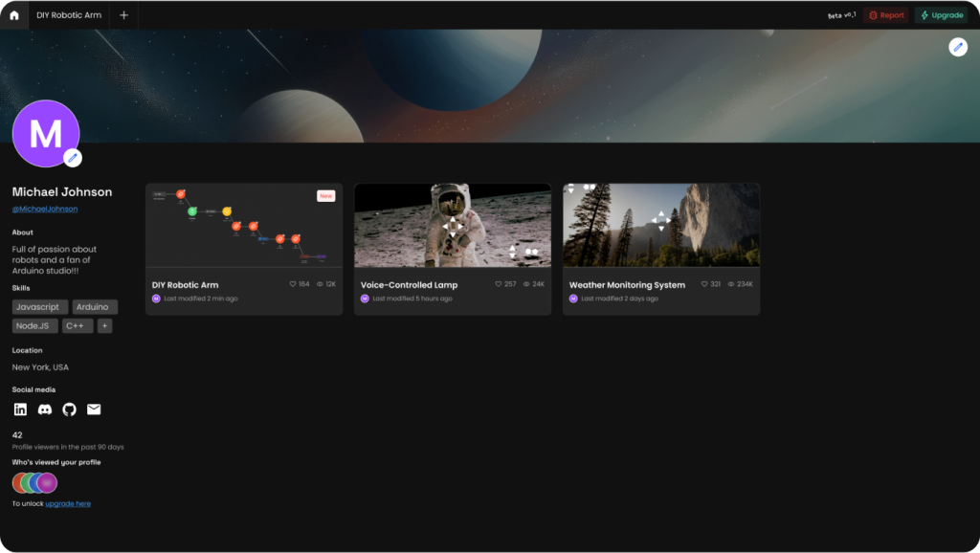Image resolution: width=980 pixels, height=553 pixels.
Task: Edit profile avatar using pencil badge
Action: [x=73, y=158]
